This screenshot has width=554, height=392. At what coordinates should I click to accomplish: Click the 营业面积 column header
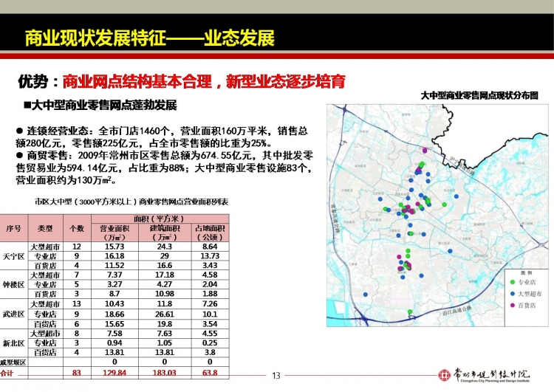click(114, 233)
